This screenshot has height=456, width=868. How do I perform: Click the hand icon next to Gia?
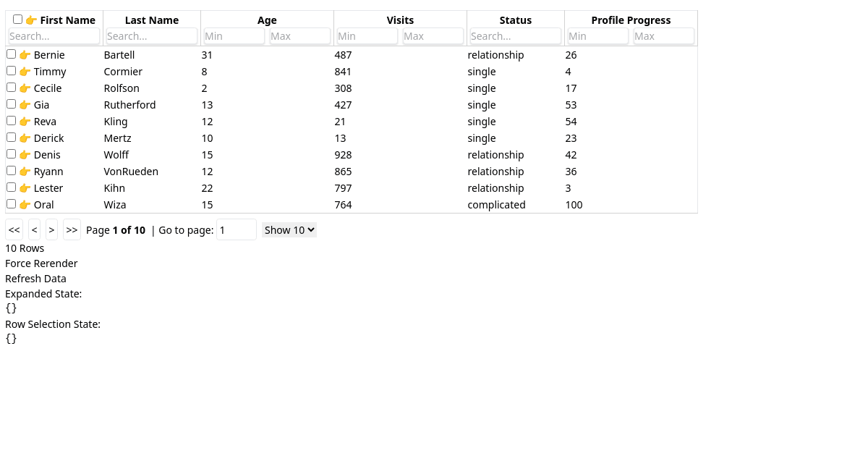[x=25, y=105]
